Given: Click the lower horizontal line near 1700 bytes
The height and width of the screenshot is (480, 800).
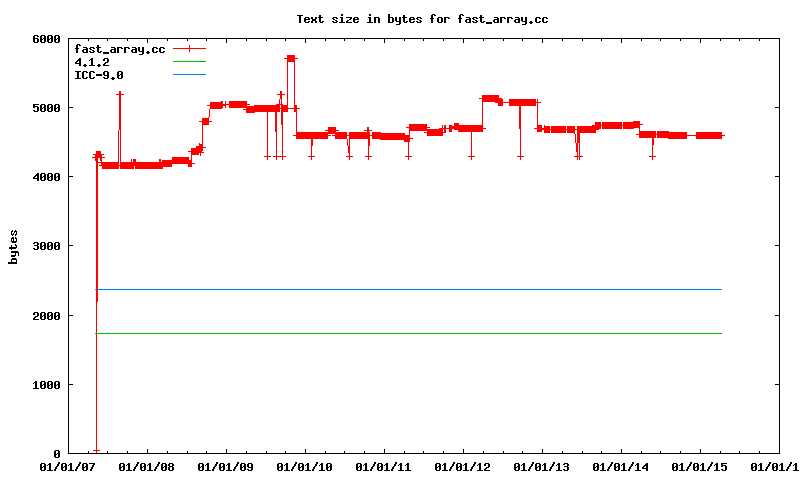Looking at the screenshot, I should pos(400,333).
